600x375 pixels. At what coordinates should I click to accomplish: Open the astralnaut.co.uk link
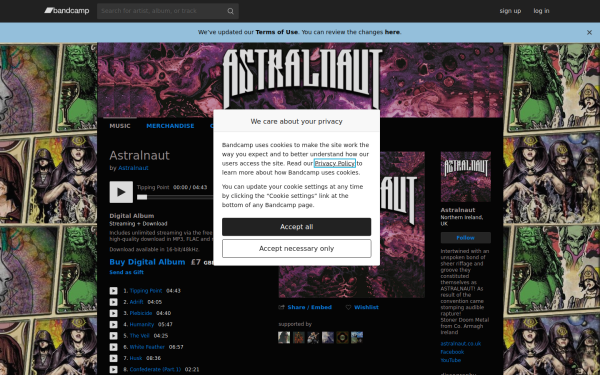click(x=461, y=344)
